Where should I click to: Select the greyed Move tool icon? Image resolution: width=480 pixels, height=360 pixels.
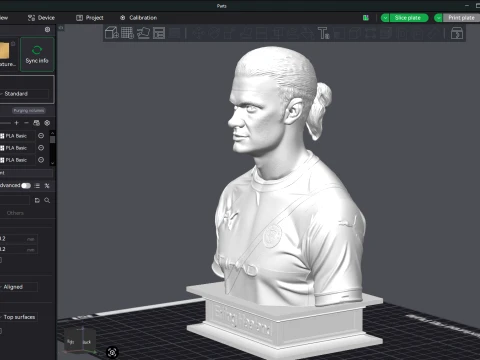(198, 33)
